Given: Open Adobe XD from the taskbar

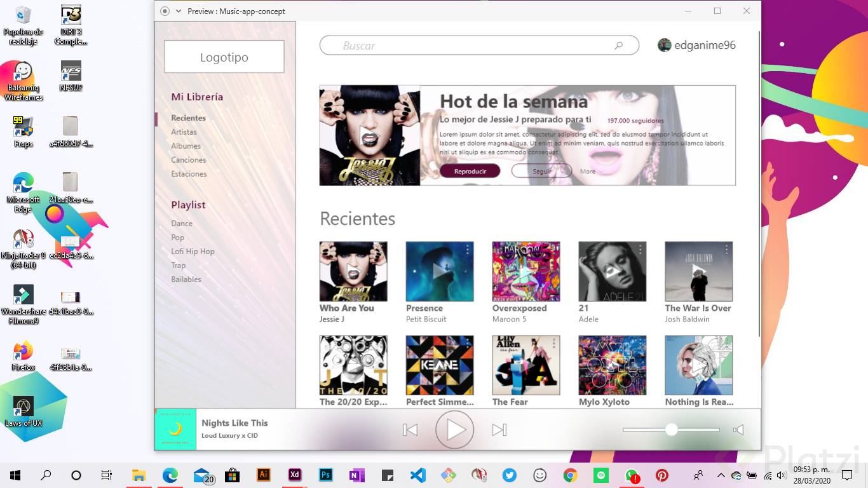Looking at the screenshot, I should click(x=294, y=475).
